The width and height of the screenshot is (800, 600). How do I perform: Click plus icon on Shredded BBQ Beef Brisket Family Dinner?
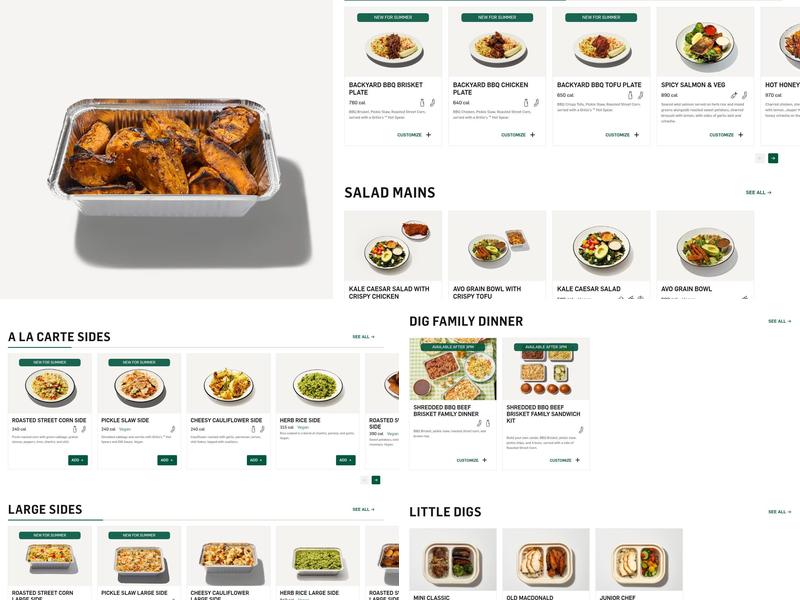pyautogui.click(x=485, y=460)
